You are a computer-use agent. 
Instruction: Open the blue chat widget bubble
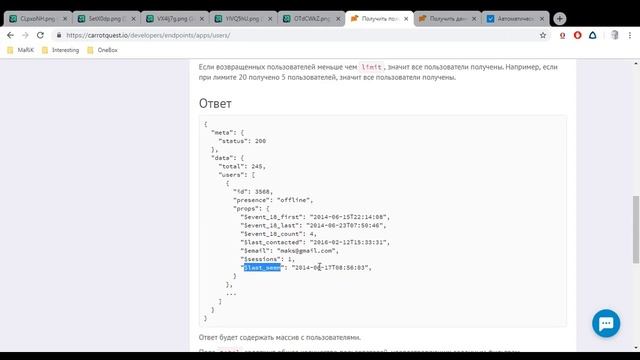click(x=606, y=323)
